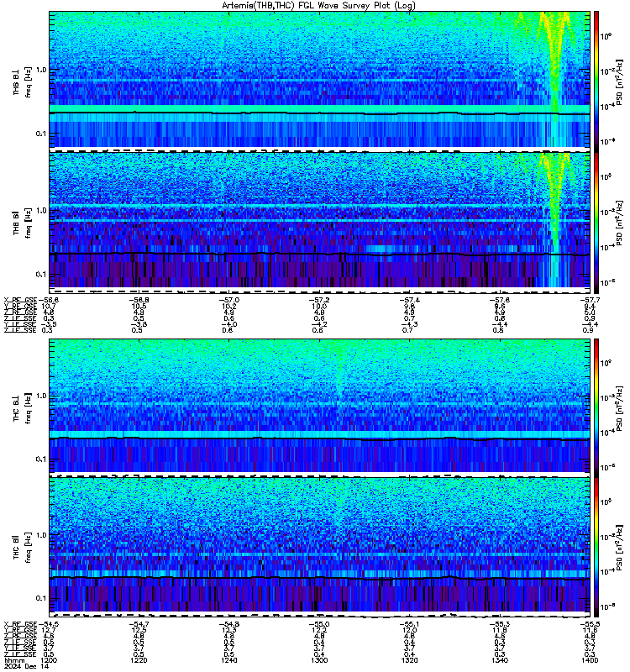The height and width of the screenshot is (672, 630).
Task: Click the Y_RE_GSE value 10.7 under the THB panels
Action: (49, 307)
